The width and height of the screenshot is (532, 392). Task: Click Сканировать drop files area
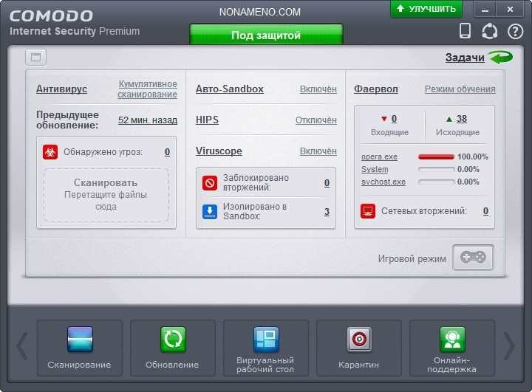coord(106,194)
